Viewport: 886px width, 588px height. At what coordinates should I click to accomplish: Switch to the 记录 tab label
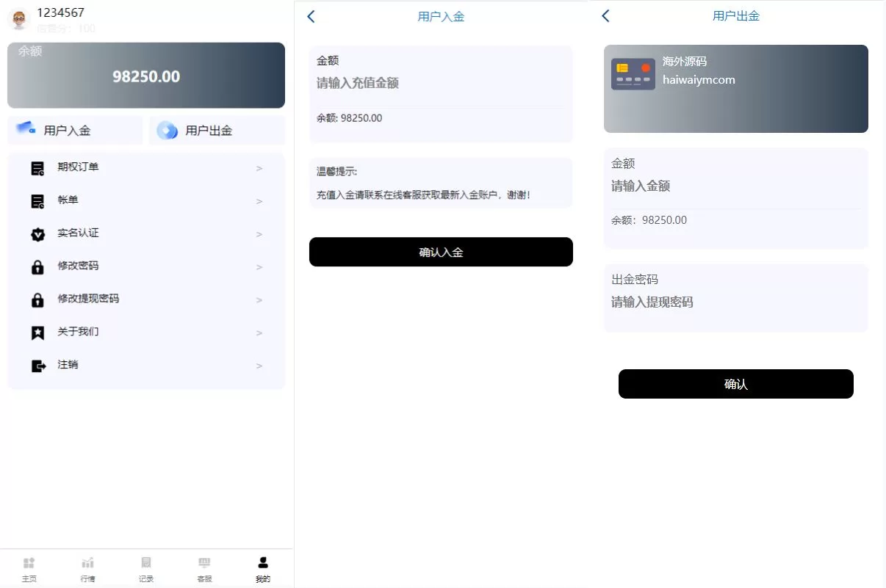click(146, 579)
